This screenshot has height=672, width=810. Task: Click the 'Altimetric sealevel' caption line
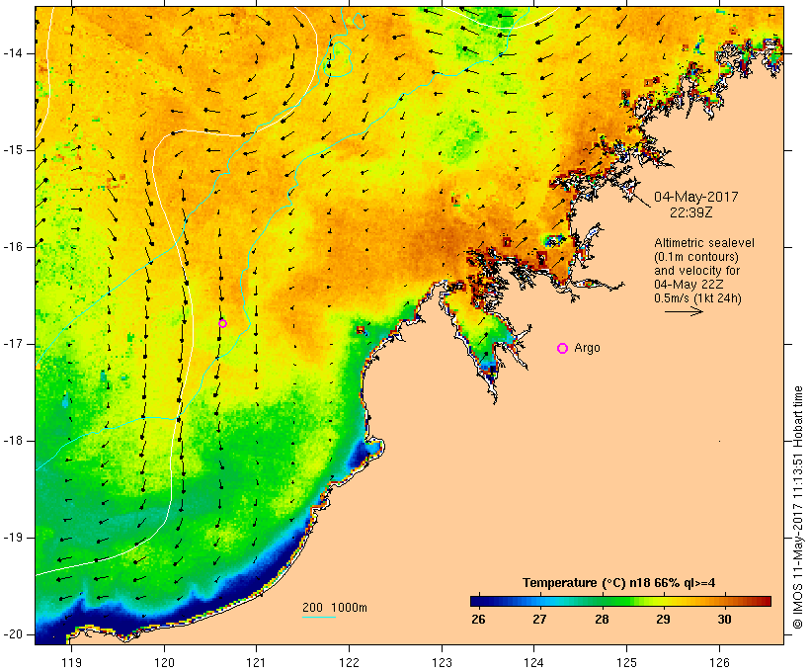pos(704,243)
